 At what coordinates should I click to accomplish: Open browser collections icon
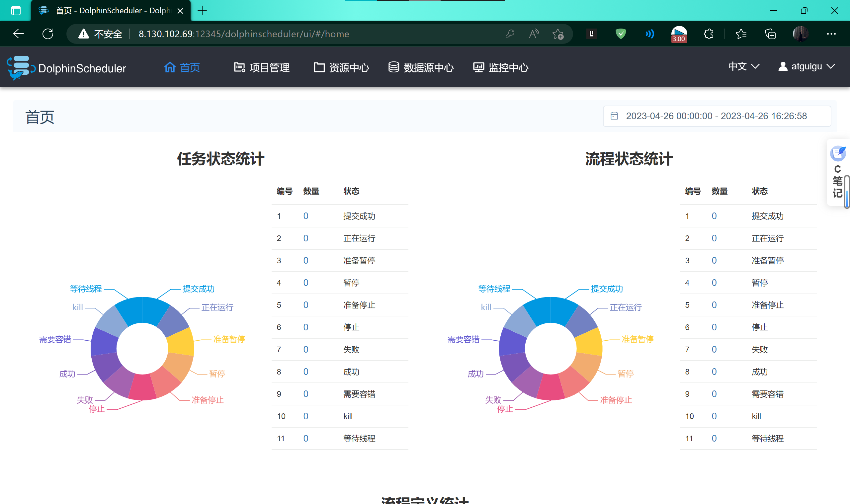pyautogui.click(x=770, y=34)
